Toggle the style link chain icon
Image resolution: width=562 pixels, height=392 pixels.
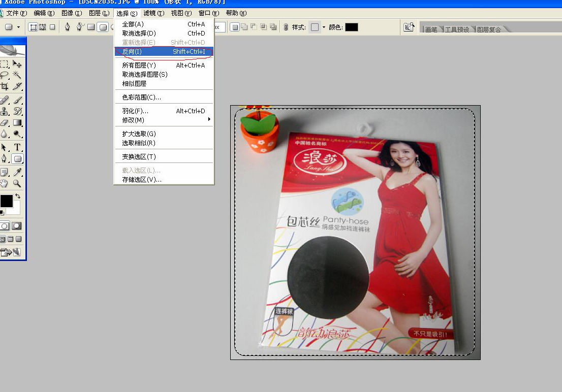pos(286,27)
